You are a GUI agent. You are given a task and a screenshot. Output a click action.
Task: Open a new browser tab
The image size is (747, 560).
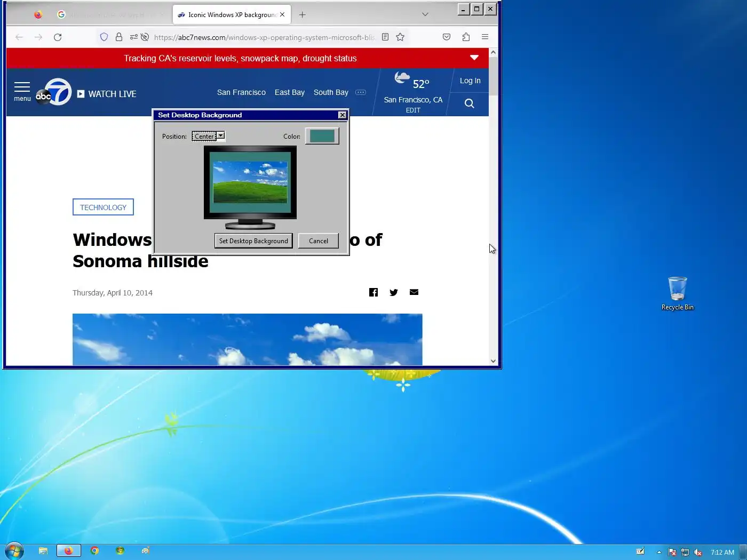[x=303, y=14]
